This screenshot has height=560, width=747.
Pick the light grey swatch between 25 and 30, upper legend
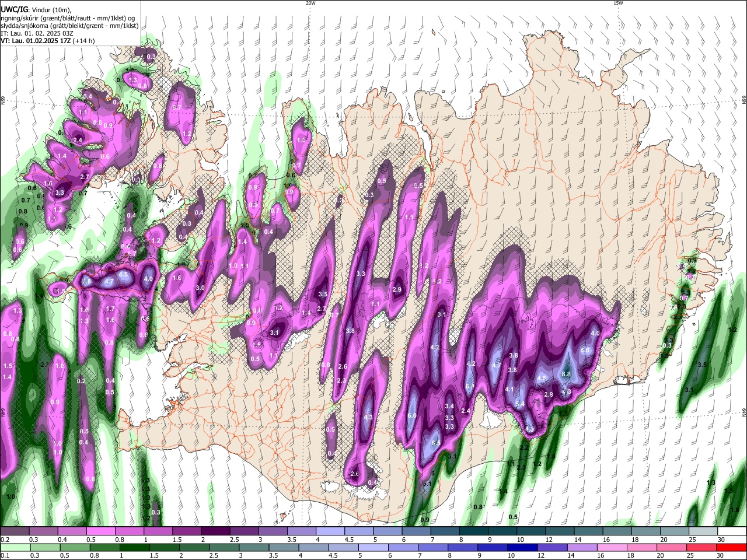pyautogui.click(x=703, y=531)
